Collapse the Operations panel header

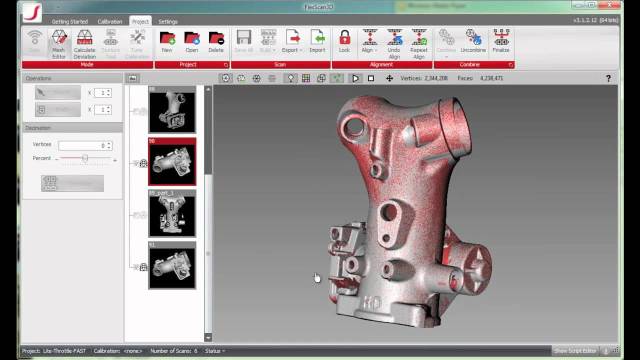(x=73, y=78)
